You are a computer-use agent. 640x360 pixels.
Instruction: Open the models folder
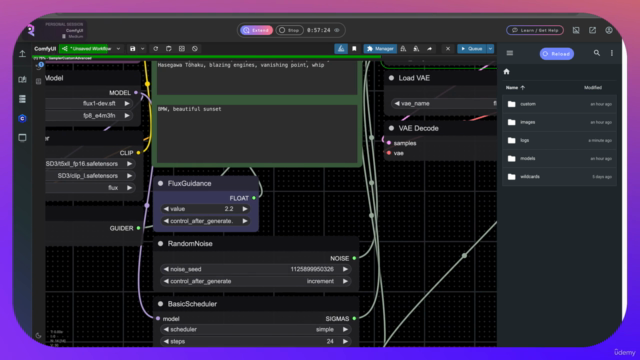coord(559,158)
